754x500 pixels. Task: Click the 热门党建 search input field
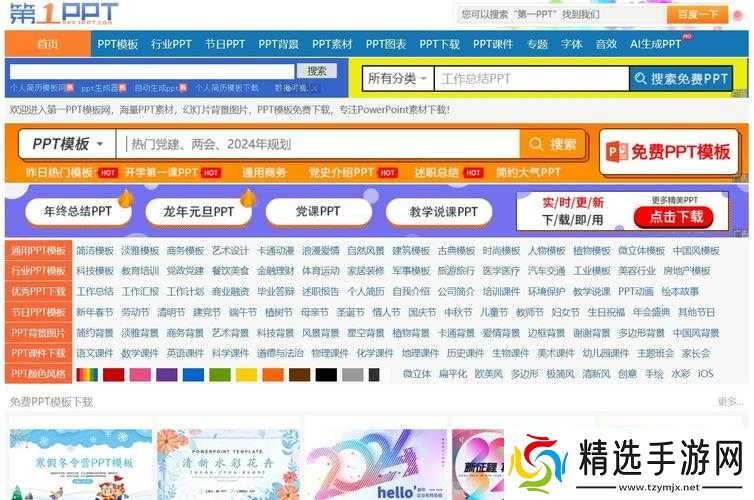click(x=320, y=144)
